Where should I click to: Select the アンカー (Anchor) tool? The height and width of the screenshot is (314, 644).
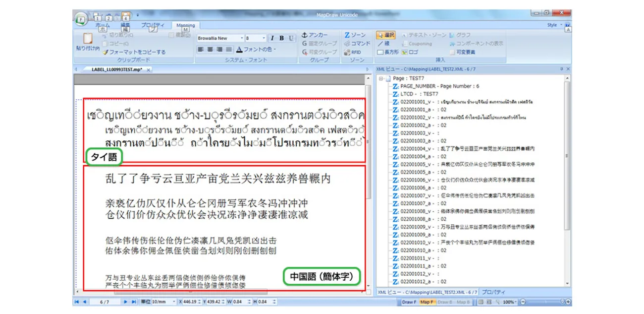[x=315, y=35]
